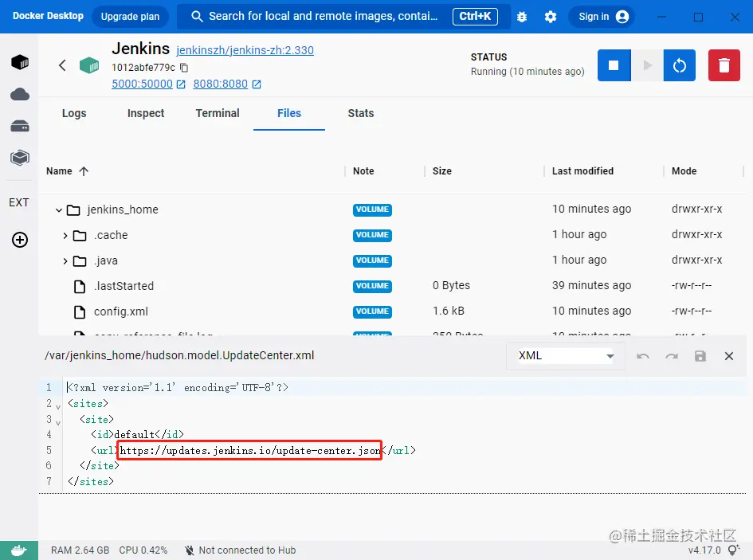Click the config.xml file icon
Viewport: 753px width, 560px height.
(80, 312)
